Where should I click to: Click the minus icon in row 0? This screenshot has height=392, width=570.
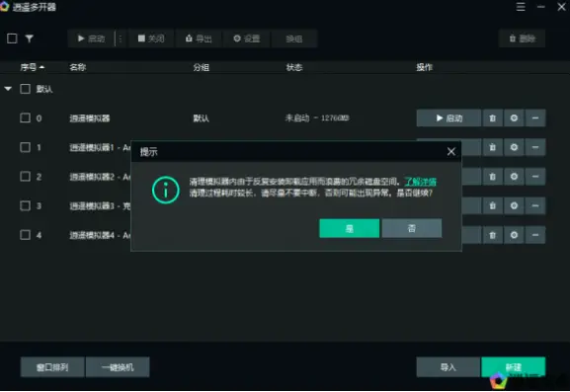tap(535, 118)
